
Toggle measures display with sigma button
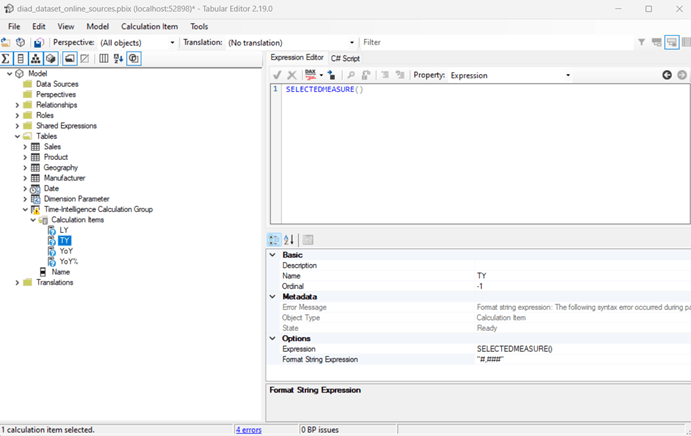(x=6, y=59)
